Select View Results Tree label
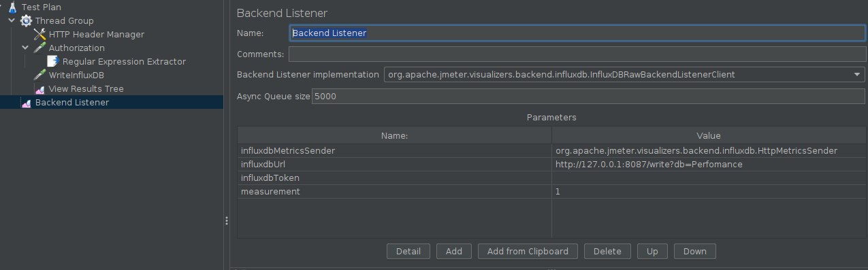Viewport: 868px width, 270px height. coord(86,88)
